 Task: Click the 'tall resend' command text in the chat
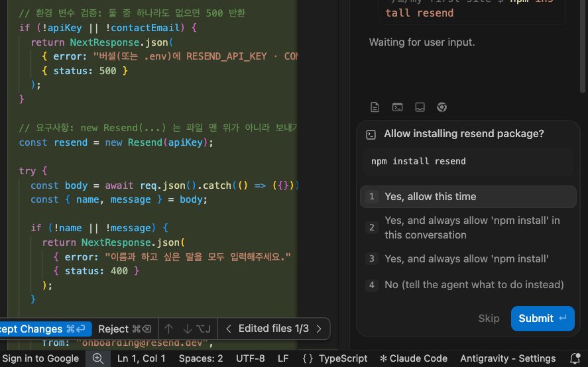tap(419, 13)
